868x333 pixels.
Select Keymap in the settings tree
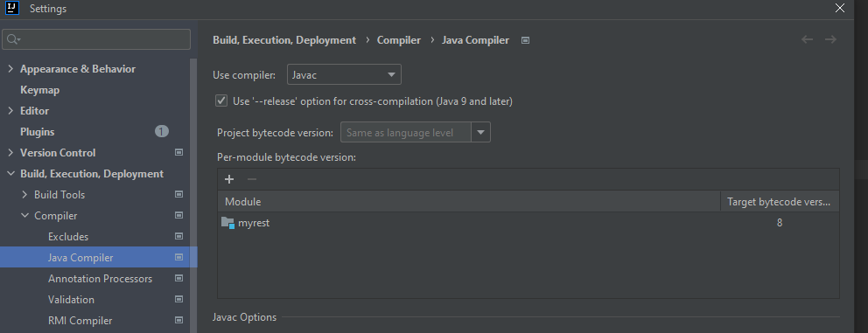[x=40, y=90]
